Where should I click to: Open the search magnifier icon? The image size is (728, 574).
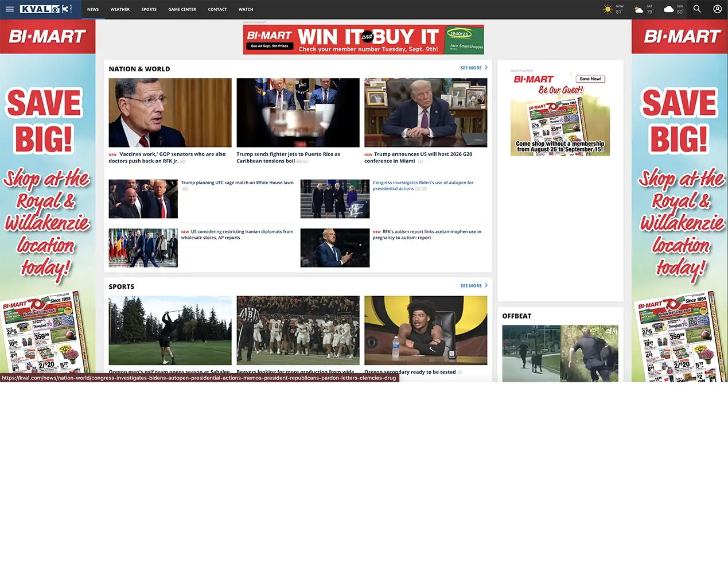[x=697, y=9]
